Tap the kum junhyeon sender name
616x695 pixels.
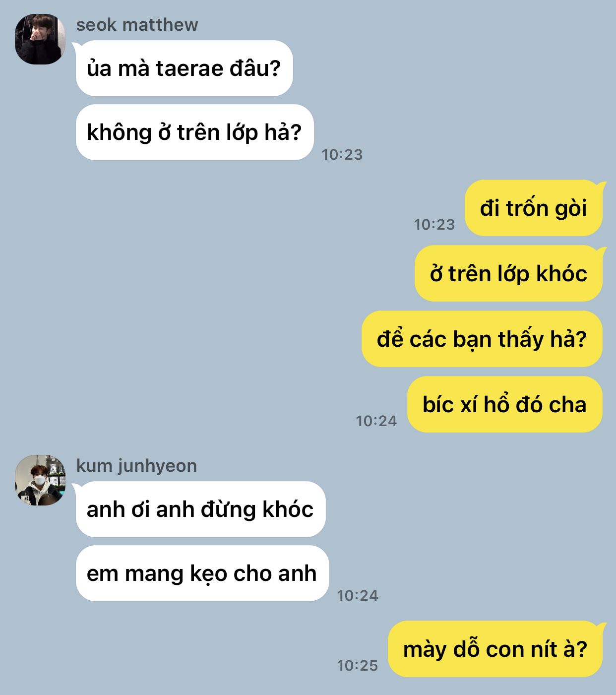136,465
